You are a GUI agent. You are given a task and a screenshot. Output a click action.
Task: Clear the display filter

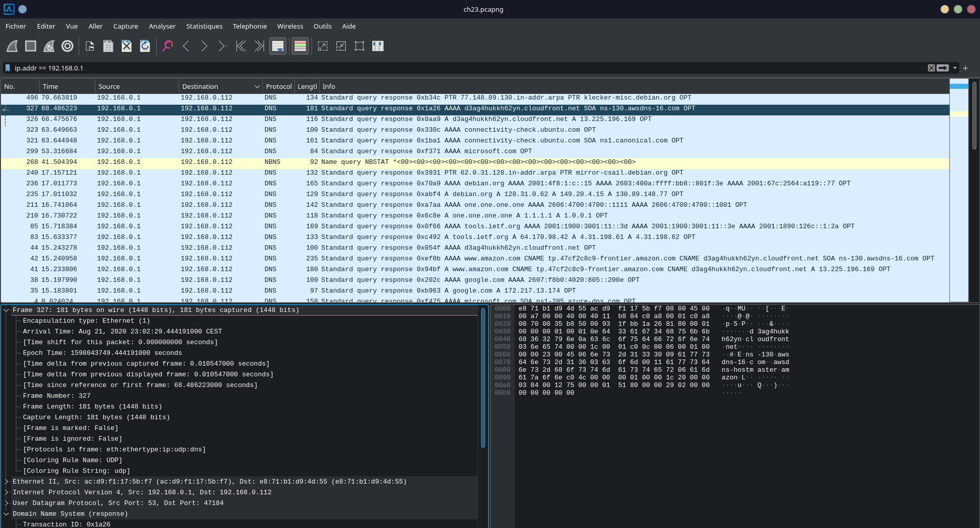(x=931, y=68)
